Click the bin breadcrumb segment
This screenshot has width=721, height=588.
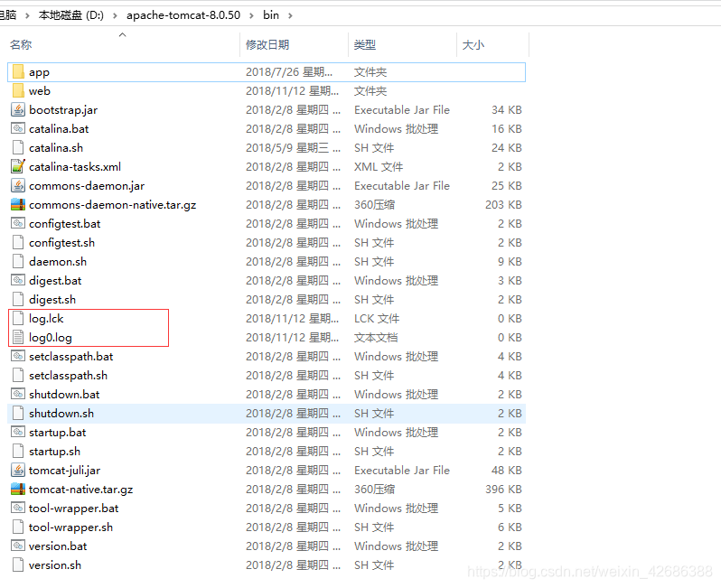pos(271,15)
